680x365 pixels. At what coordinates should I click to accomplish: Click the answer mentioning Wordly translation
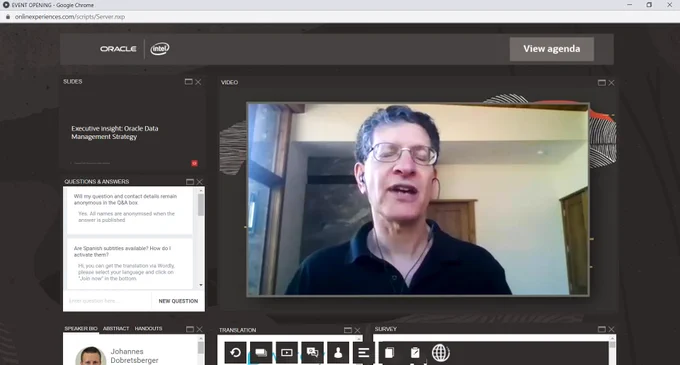tap(126, 272)
